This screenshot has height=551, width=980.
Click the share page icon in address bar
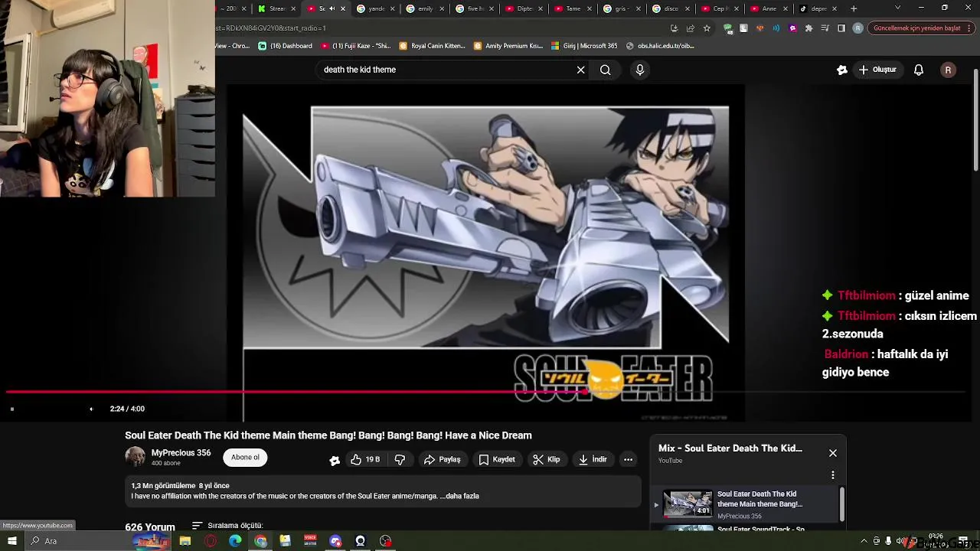[690, 28]
